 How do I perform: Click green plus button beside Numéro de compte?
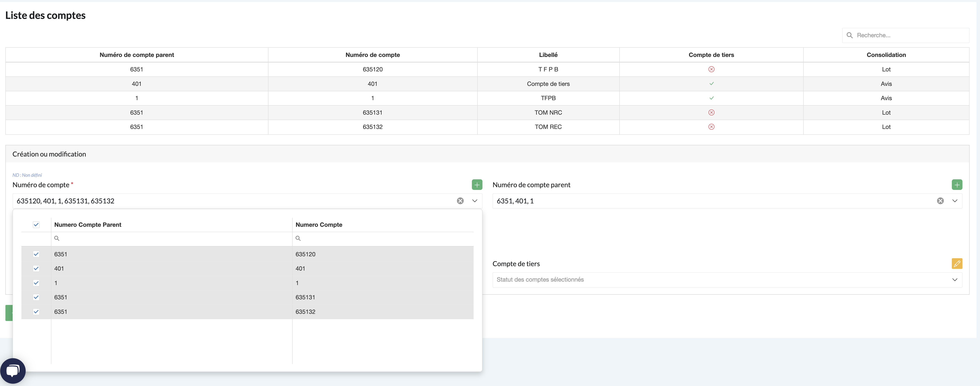click(477, 185)
